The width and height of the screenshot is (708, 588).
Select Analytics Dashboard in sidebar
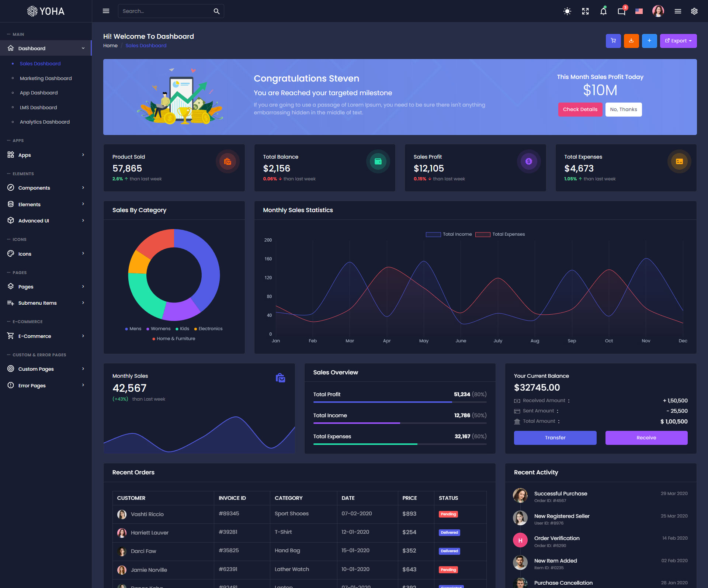click(x=45, y=122)
